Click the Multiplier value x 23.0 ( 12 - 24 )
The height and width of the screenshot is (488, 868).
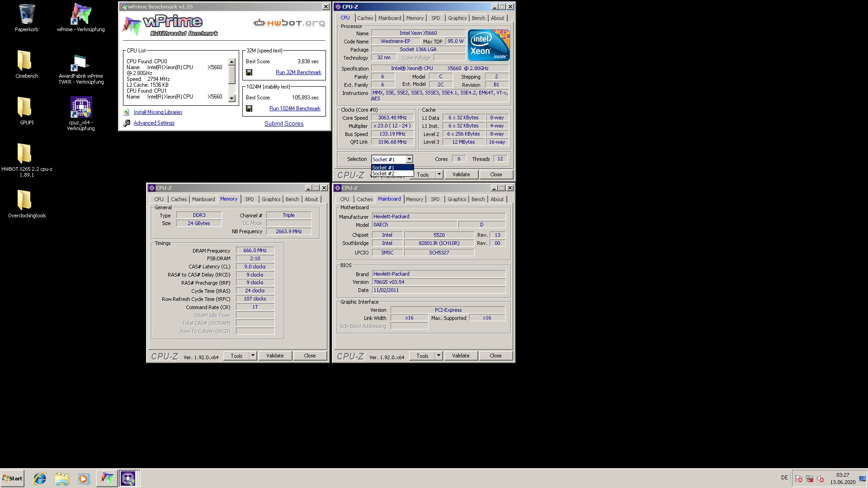[x=392, y=126]
